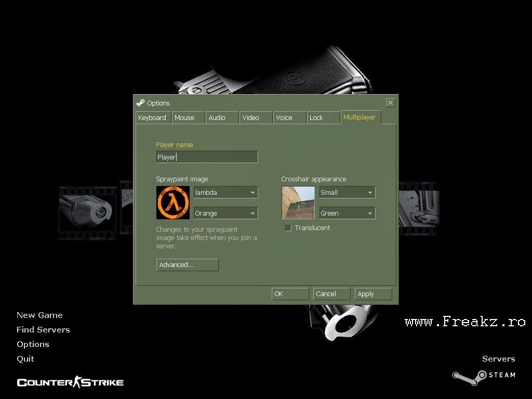This screenshot has height=399, width=532.
Task: Open the Orange spraypaint color dropdown
Action: coord(225,214)
